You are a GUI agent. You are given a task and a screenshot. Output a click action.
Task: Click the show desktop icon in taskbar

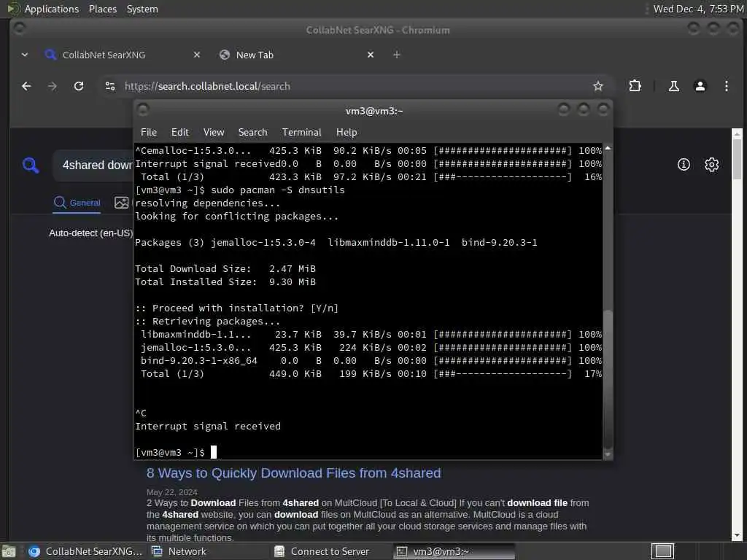(x=9, y=551)
